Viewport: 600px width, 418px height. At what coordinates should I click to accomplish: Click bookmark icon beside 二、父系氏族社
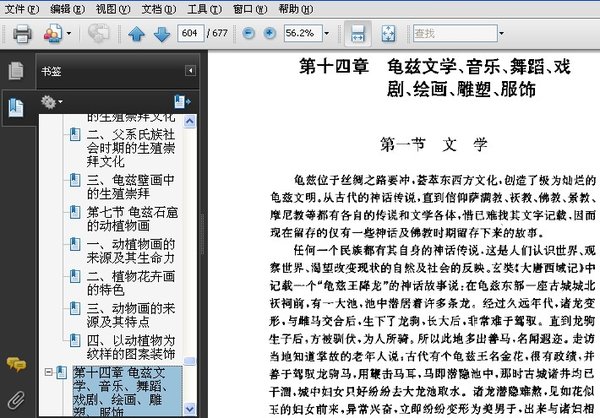(x=75, y=134)
